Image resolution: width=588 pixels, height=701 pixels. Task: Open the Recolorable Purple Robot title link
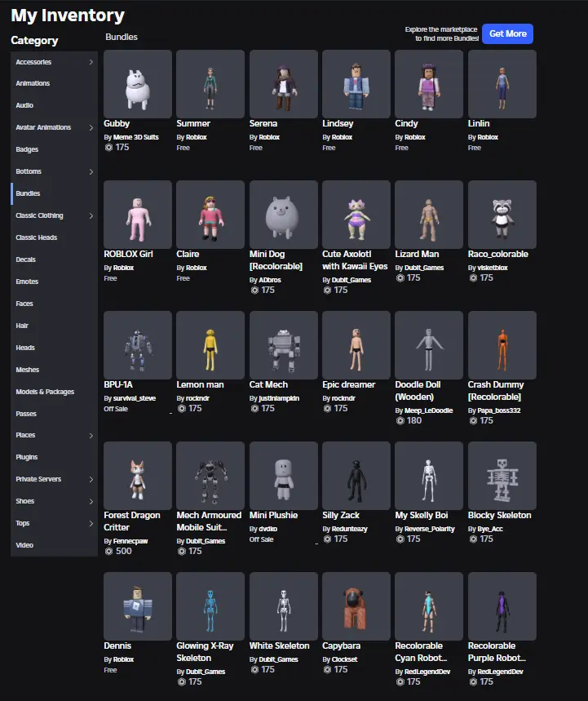click(x=497, y=652)
